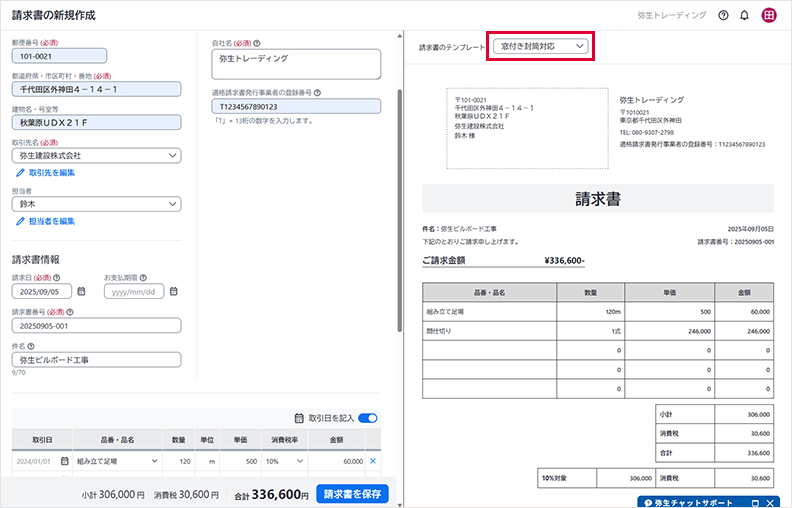792x508 pixels.
Task: Click help icon beside 請求書番号 label
Action: tap(71, 311)
